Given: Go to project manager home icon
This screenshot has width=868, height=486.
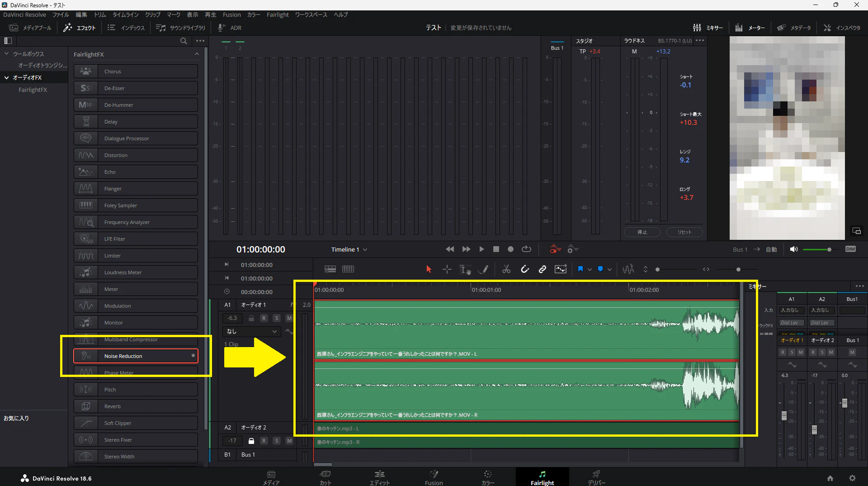Looking at the screenshot, I should coord(830,478).
